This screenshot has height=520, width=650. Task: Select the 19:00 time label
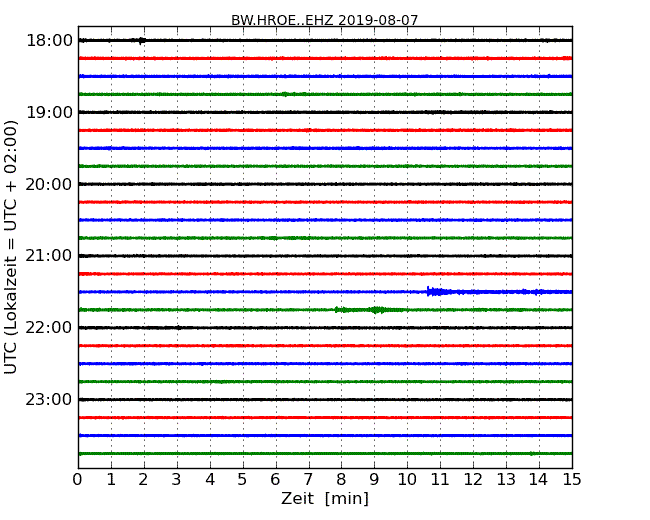click(x=49, y=112)
